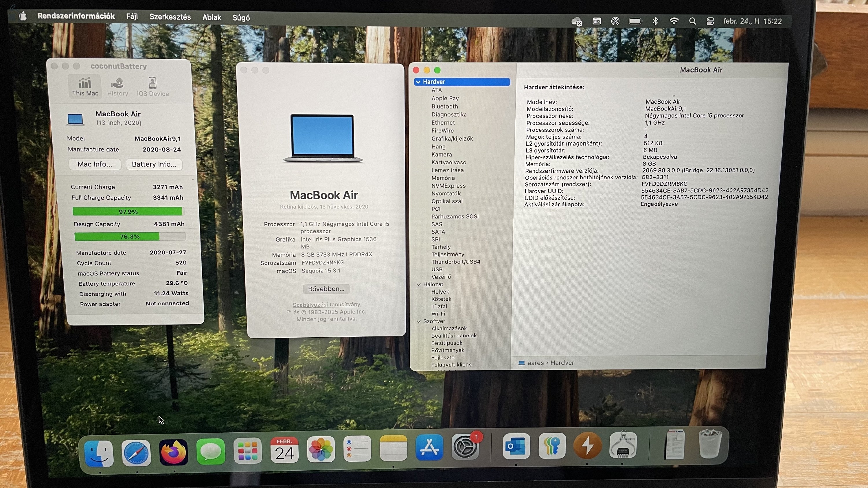Click the Bluetooth menu bar icon
868x488 pixels.
click(655, 21)
